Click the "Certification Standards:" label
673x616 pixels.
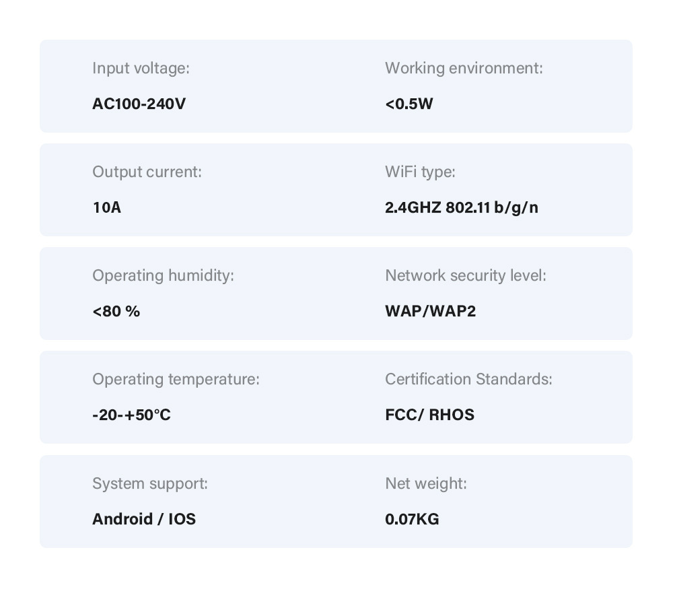tap(468, 379)
